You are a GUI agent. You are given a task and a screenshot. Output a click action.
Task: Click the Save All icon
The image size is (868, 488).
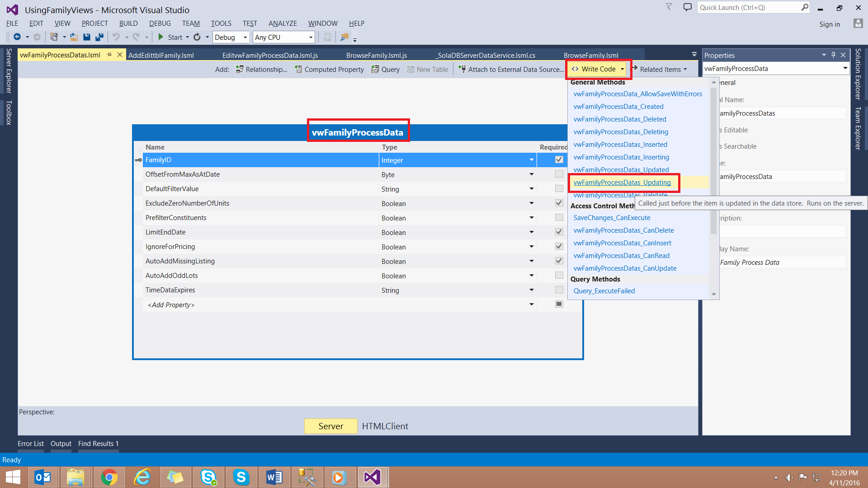[x=99, y=37]
